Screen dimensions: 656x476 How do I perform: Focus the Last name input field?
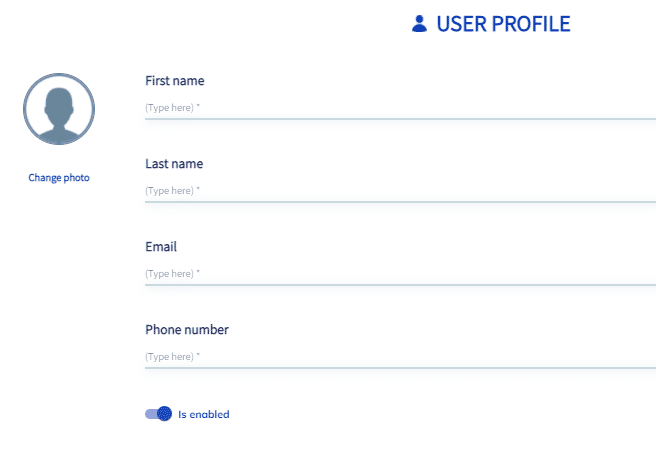400,191
